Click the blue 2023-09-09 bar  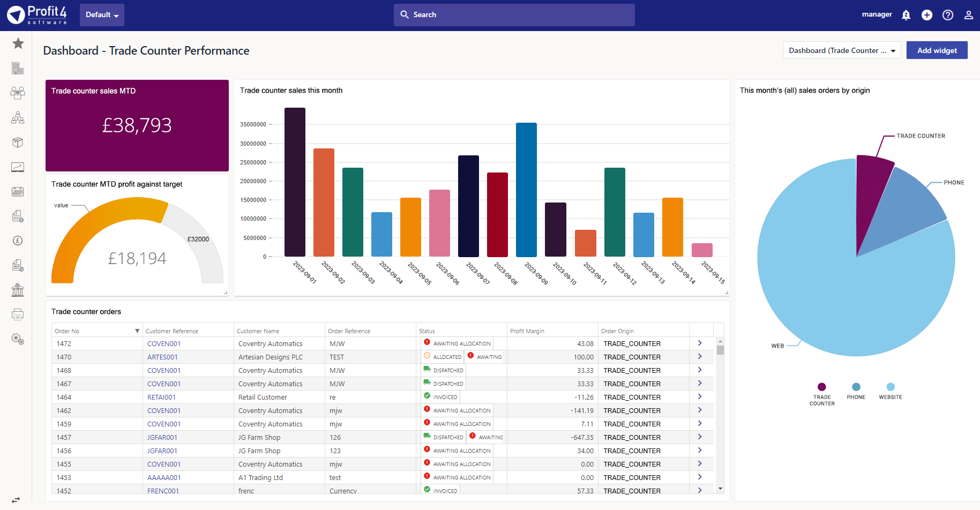tap(526, 190)
